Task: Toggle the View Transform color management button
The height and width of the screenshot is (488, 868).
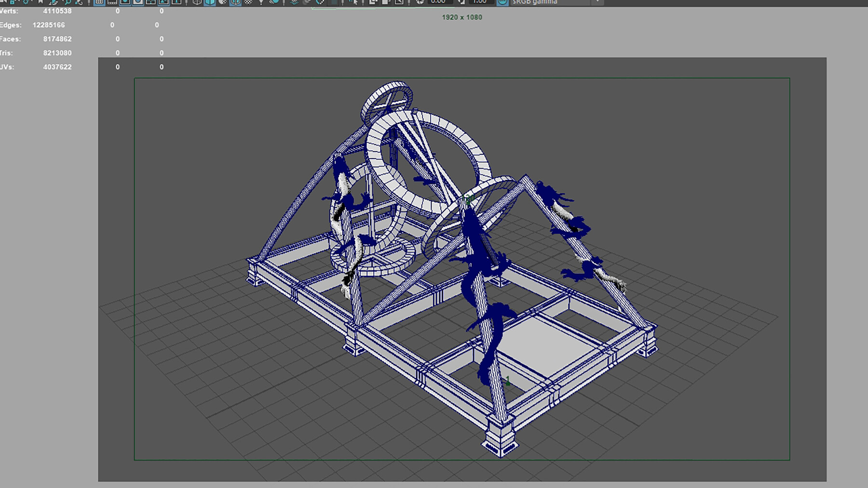Action: click(x=502, y=2)
